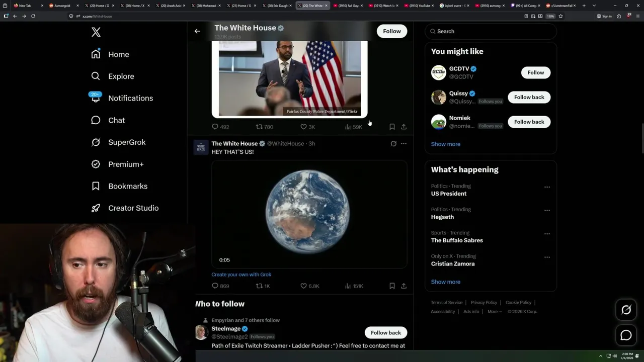
Task: Open the floating Grok button
Action: tap(626, 310)
